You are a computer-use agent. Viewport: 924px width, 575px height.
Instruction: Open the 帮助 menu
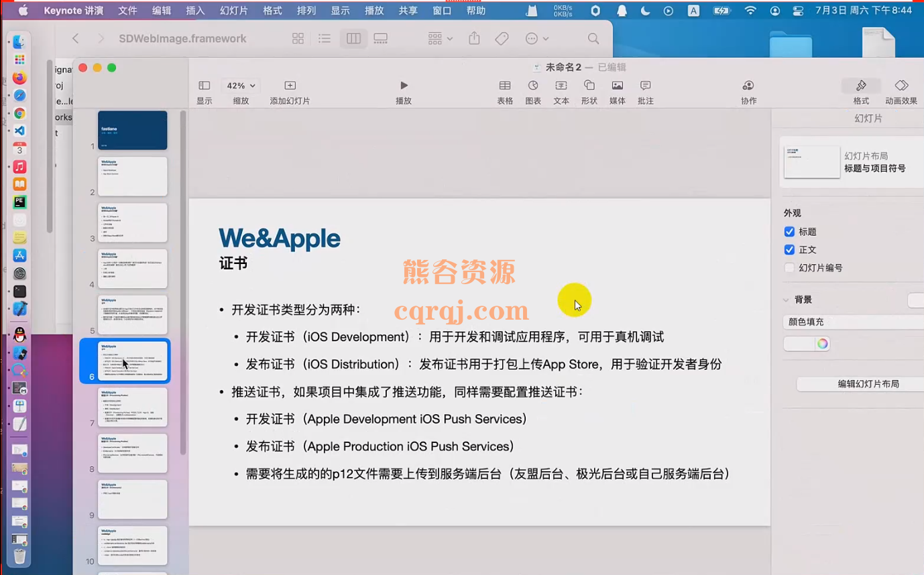[476, 11]
